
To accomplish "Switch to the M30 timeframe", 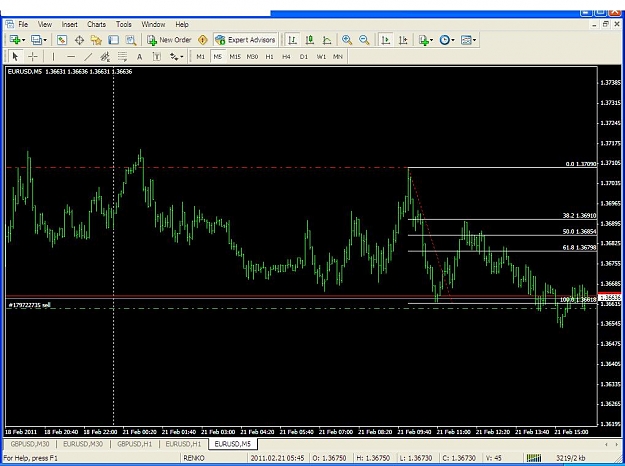I will coord(252,57).
